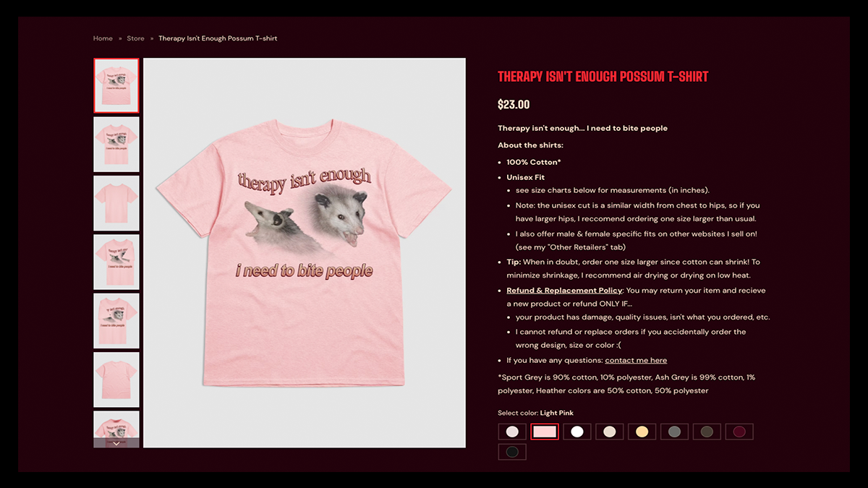
Task: Show the sixth plain shirt thumbnail
Action: click(x=116, y=380)
